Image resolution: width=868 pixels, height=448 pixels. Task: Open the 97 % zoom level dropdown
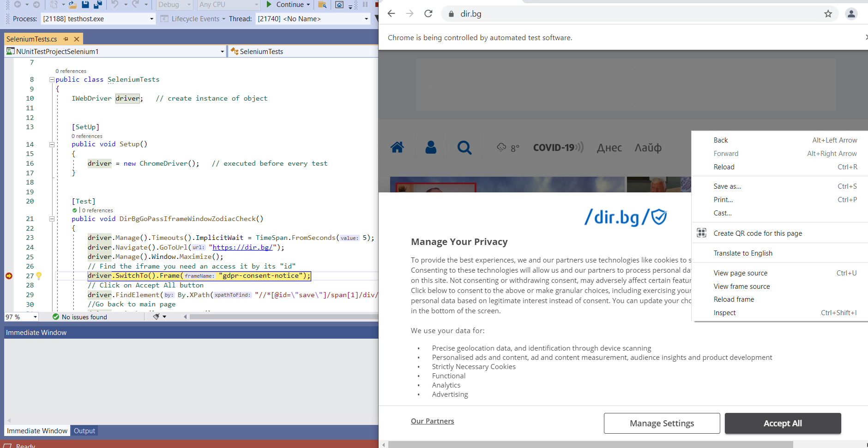(21, 317)
